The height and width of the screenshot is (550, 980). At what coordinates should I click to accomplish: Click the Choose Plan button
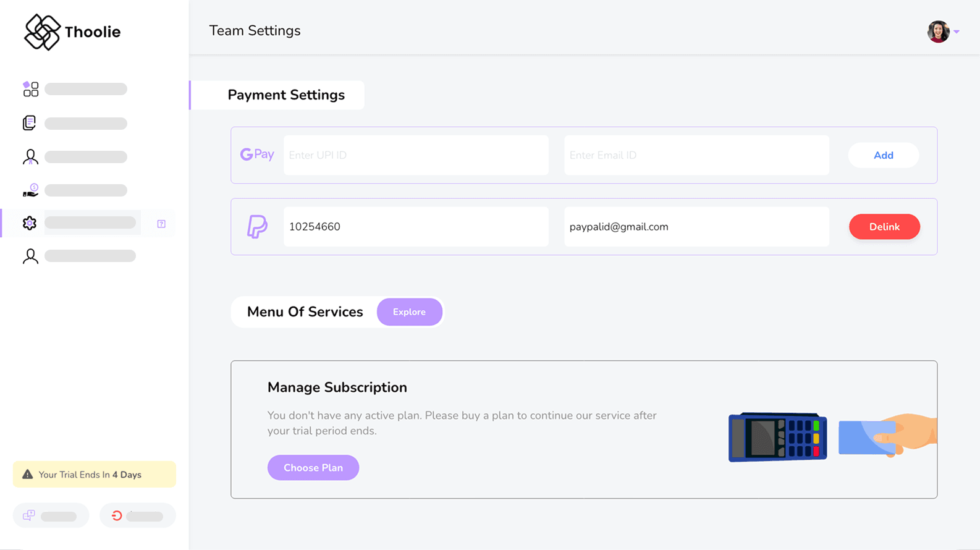tap(313, 468)
